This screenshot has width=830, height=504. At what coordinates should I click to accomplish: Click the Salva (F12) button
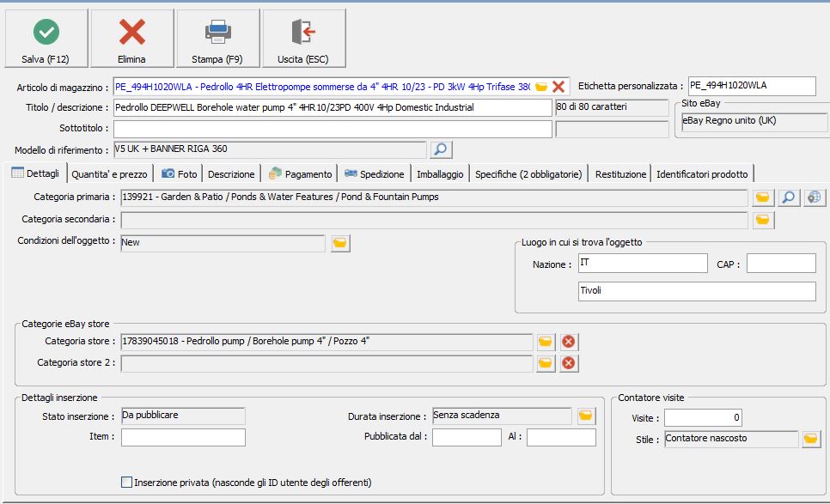coord(46,39)
